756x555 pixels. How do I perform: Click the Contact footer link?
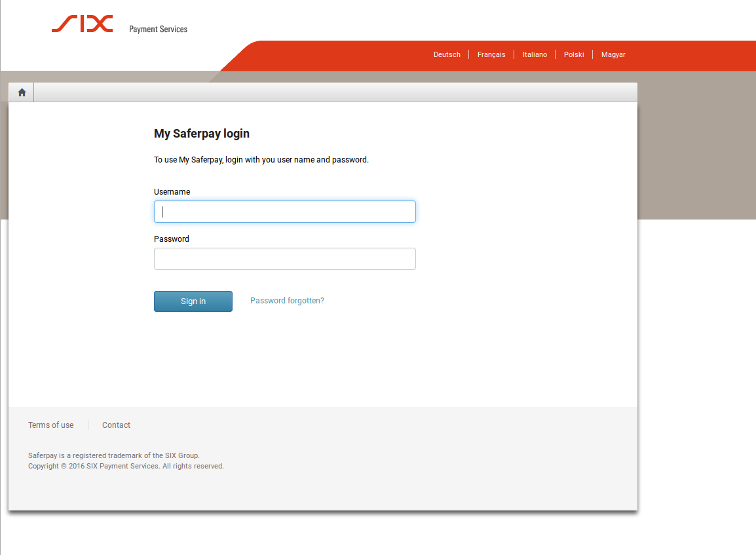point(116,425)
